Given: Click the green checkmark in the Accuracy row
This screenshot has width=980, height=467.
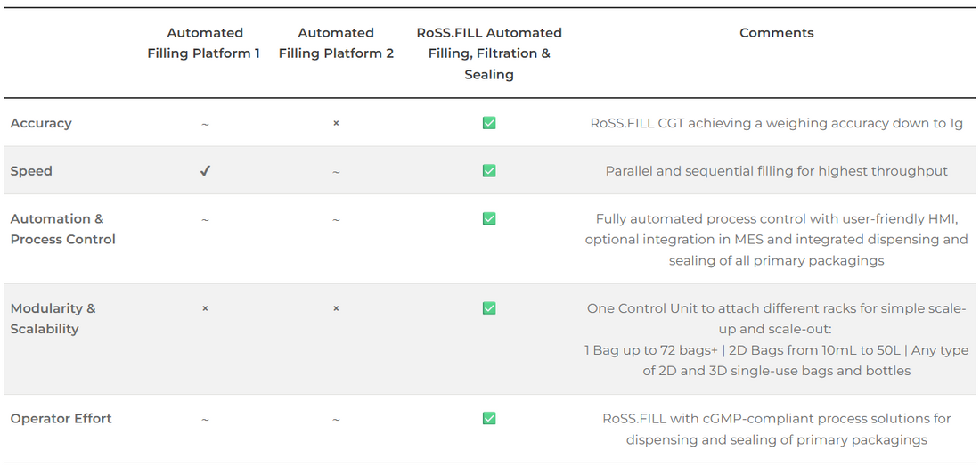Looking at the screenshot, I should (x=489, y=123).
